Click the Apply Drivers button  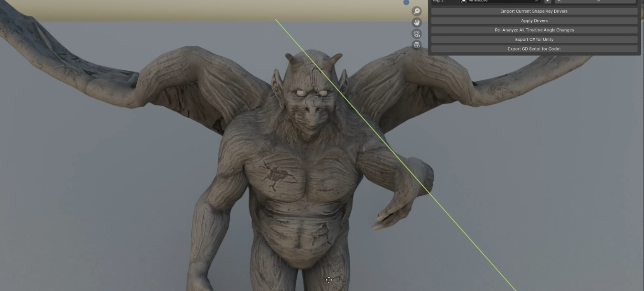534,21
